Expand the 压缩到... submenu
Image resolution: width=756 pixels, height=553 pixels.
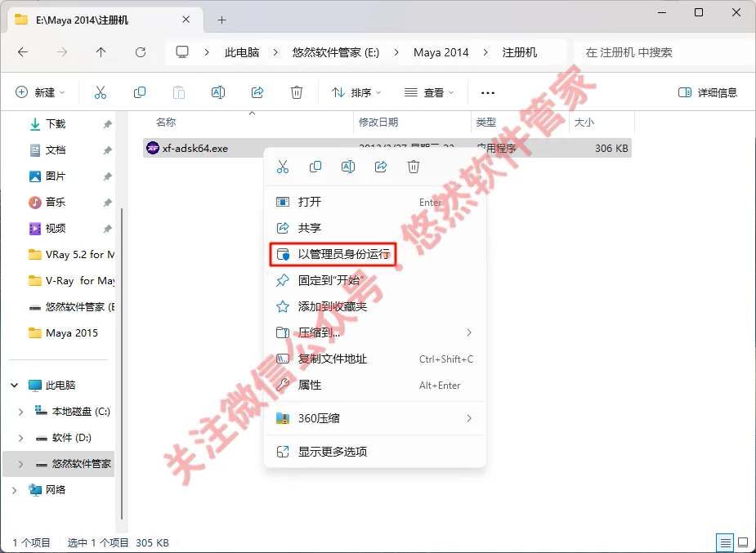tap(469, 332)
